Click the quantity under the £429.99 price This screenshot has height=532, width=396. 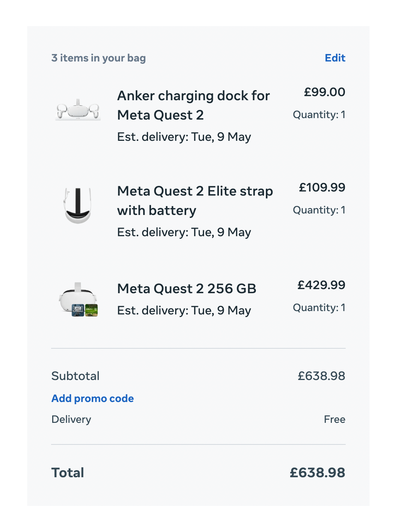319,308
